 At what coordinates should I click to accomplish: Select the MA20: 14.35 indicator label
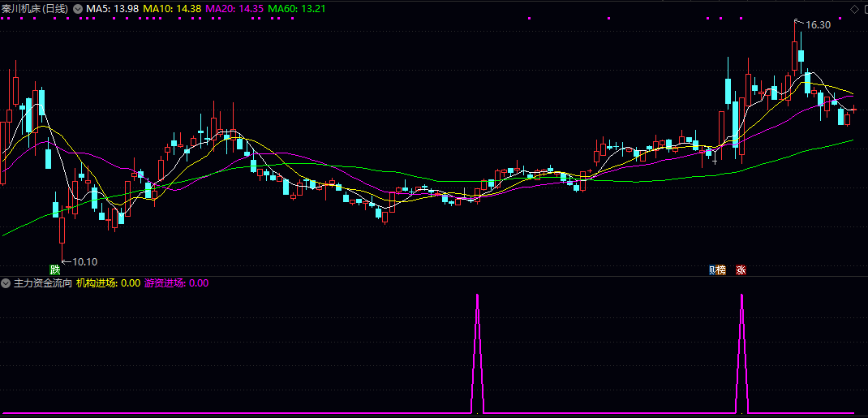click(x=234, y=8)
